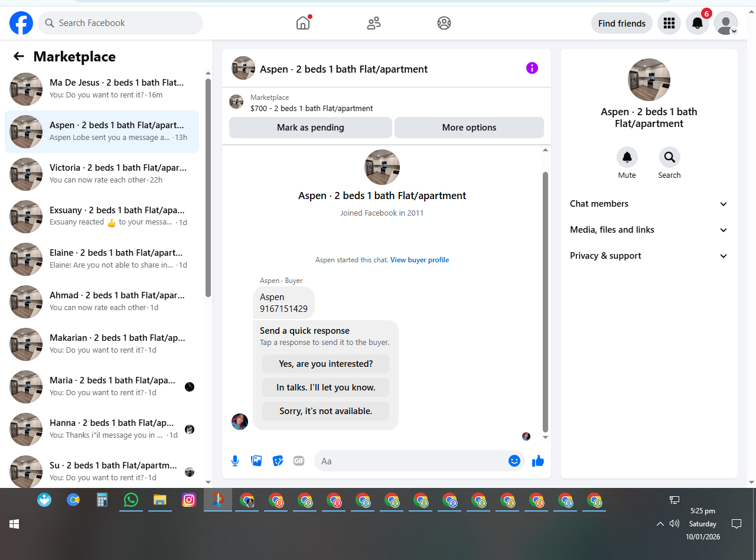Click the Joined Facebook in 2011 text
This screenshot has width=756, height=560.
click(x=382, y=213)
